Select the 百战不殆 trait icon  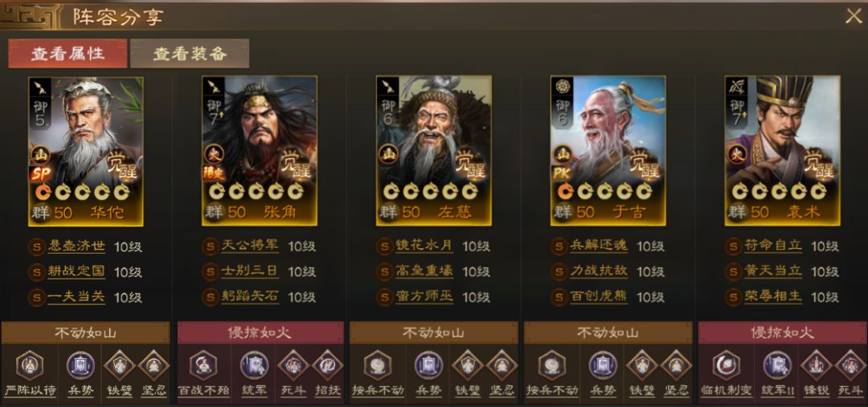coord(203,365)
